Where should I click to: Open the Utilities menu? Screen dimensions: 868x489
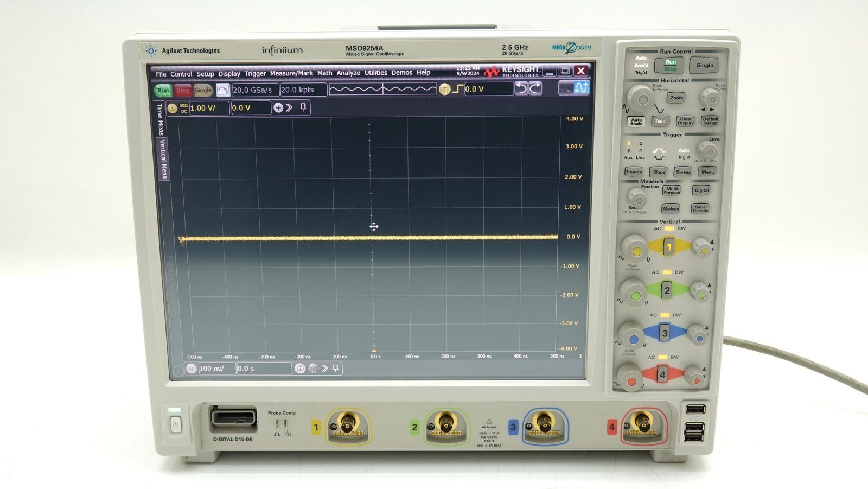(376, 73)
